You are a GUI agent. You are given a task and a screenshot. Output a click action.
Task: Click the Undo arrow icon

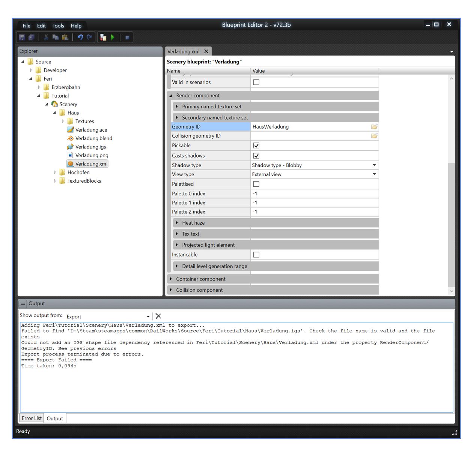[x=80, y=37]
